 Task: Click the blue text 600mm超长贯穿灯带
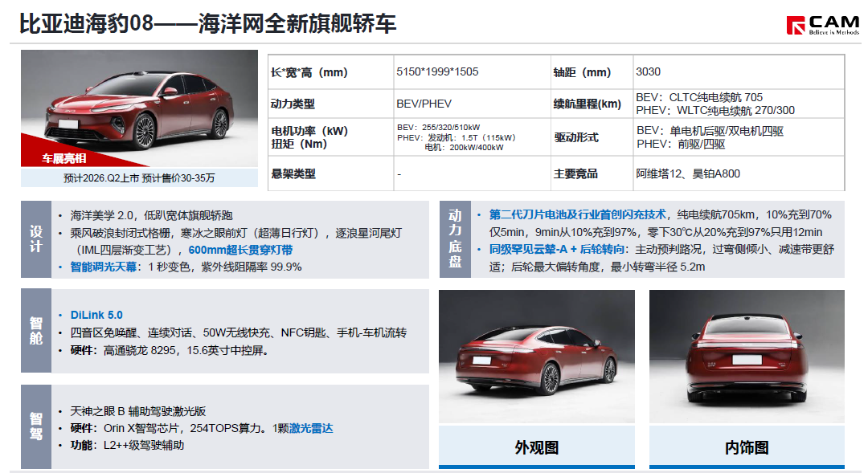(x=240, y=250)
